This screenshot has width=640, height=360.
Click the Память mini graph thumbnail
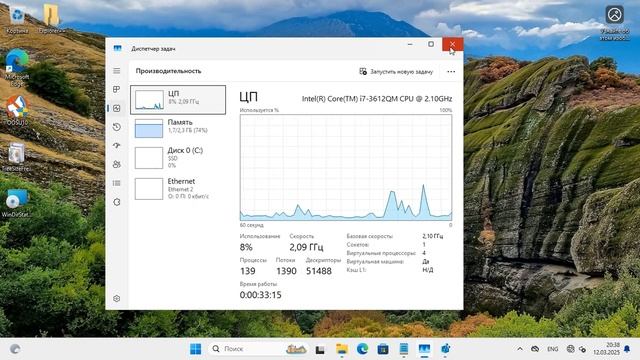149,128
